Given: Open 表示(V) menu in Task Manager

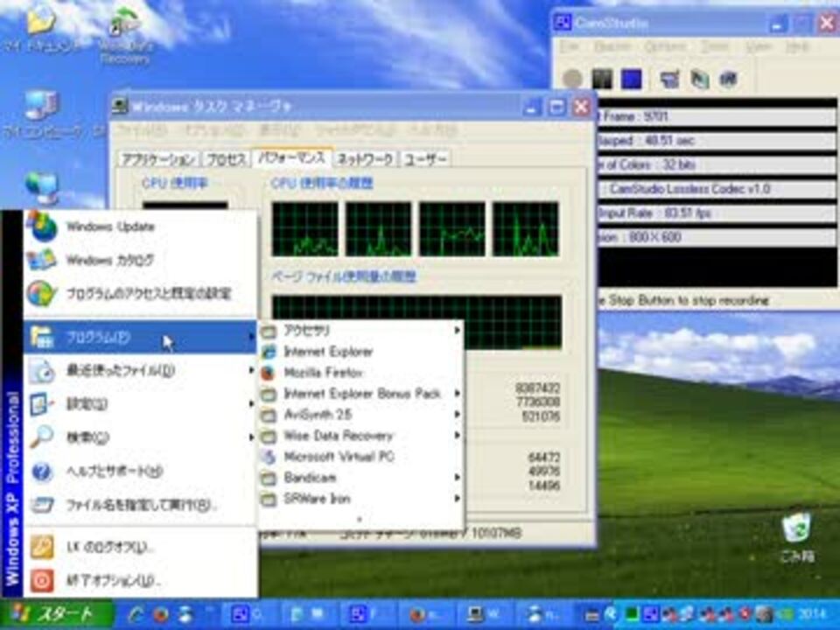Looking at the screenshot, I should (278, 130).
